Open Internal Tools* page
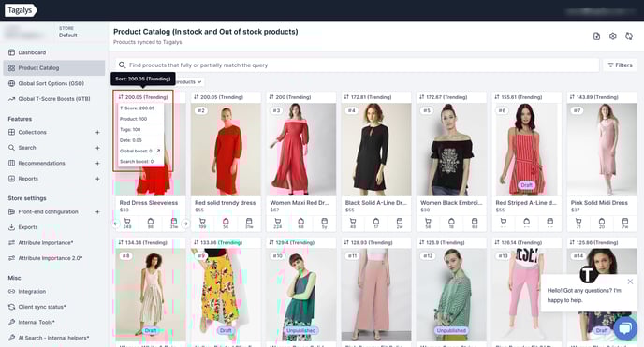This screenshot has width=644, height=347. (x=37, y=323)
